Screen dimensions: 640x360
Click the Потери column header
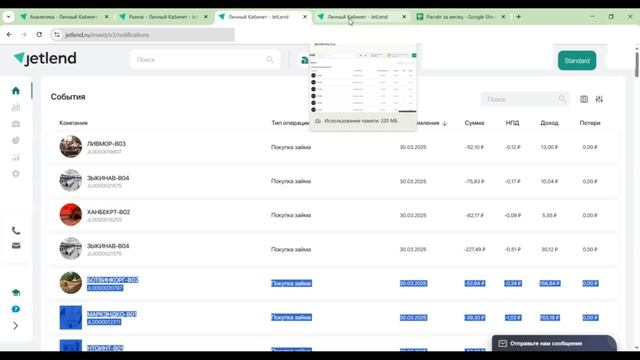tap(590, 123)
